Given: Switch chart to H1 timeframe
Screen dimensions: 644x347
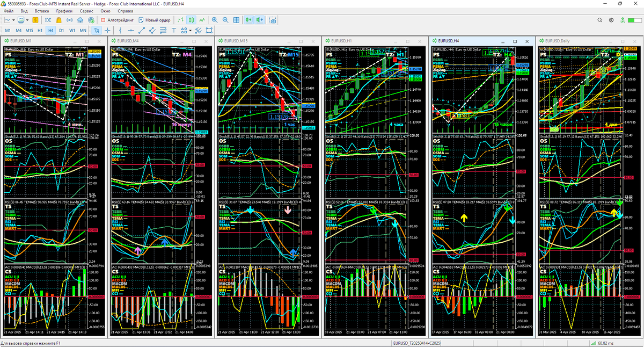Looking at the screenshot, I should (x=40, y=31).
